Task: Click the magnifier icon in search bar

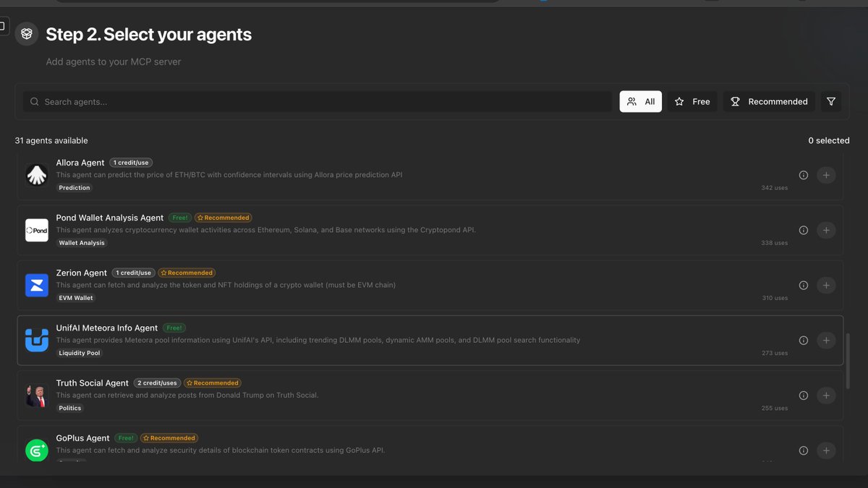Action: tap(35, 102)
